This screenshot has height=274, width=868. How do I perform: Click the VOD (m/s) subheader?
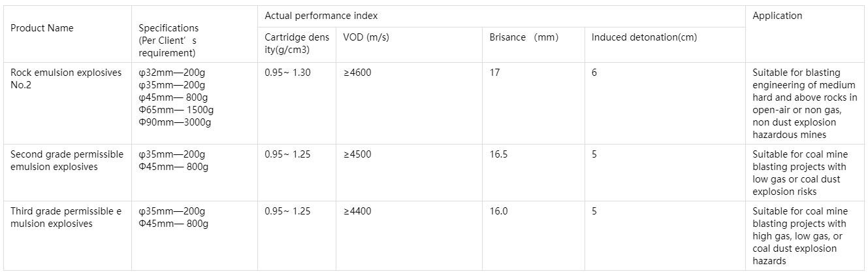click(366, 37)
